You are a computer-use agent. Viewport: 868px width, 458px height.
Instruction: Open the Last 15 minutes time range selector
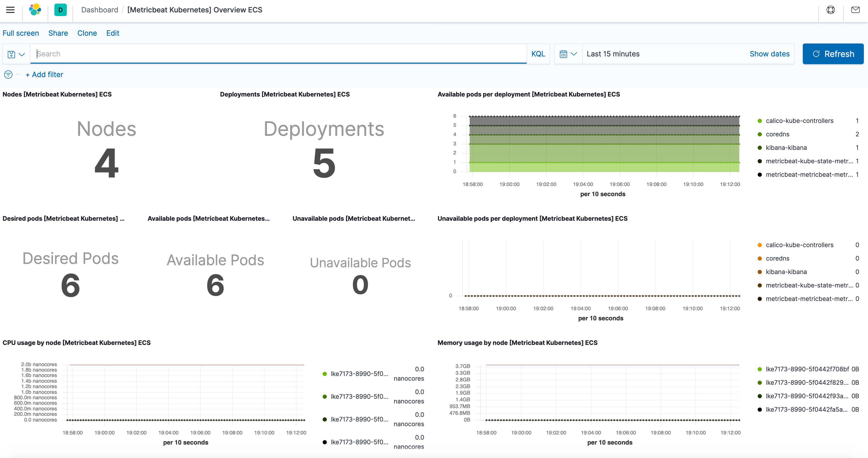point(613,54)
